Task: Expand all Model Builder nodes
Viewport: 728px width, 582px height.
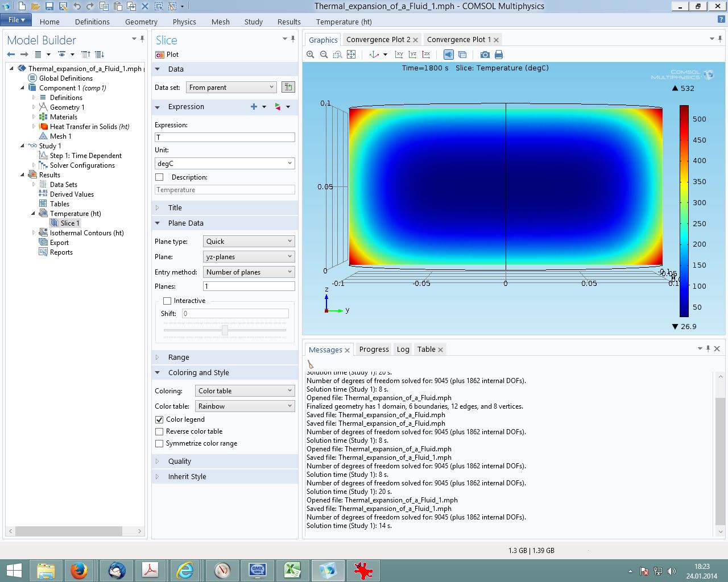Action: [x=100, y=54]
